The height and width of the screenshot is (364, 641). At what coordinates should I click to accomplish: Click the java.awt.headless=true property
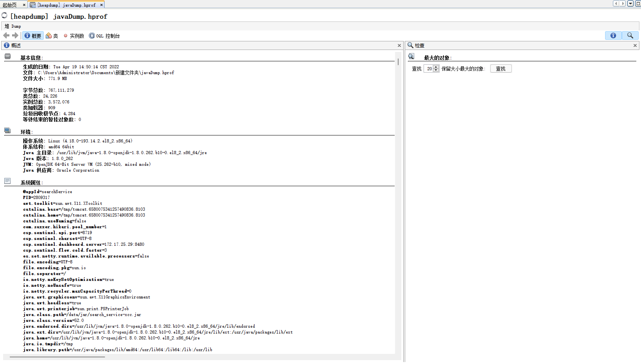coord(52,303)
